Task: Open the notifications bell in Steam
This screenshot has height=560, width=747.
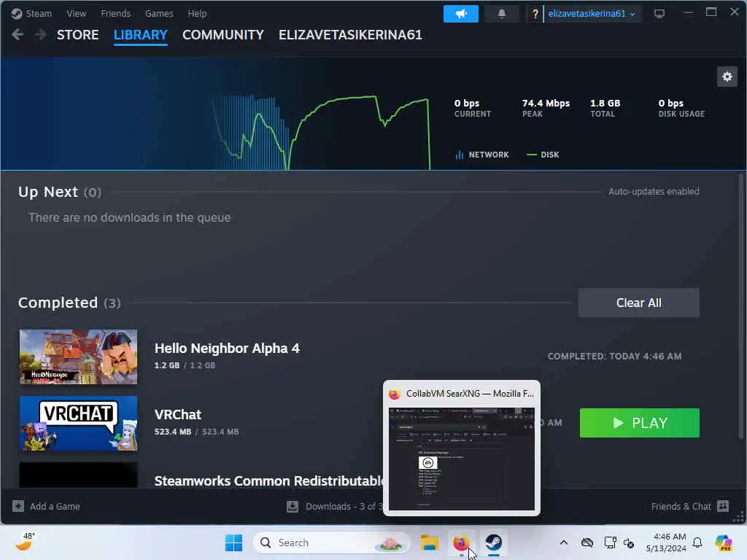Action: (x=502, y=14)
